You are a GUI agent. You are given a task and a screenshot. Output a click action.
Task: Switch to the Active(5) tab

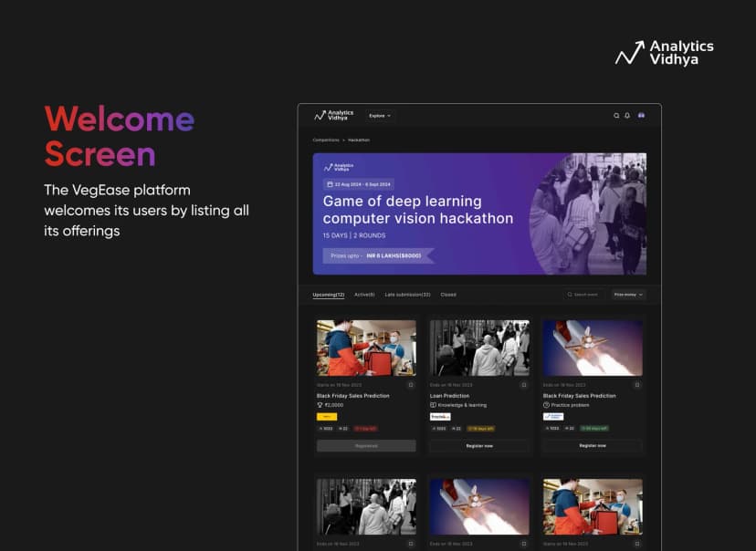click(364, 295)
